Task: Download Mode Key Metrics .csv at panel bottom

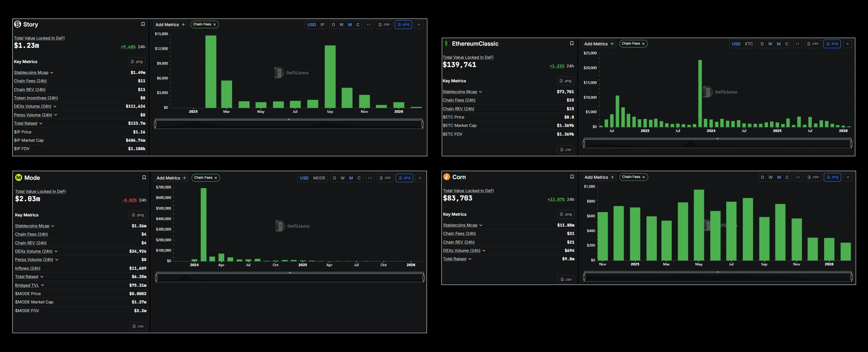Action: [x=138, y=326]
